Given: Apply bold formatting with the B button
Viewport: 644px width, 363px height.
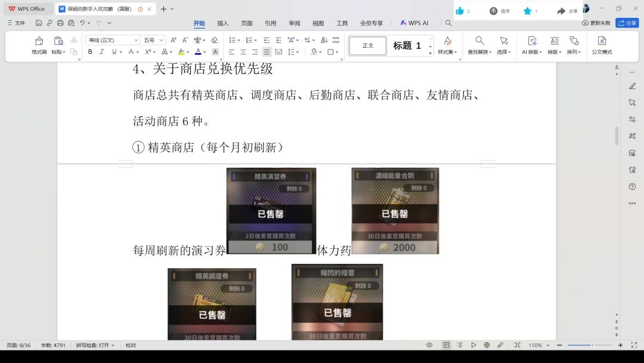Looking at the screenshot, I should (90, 52).
